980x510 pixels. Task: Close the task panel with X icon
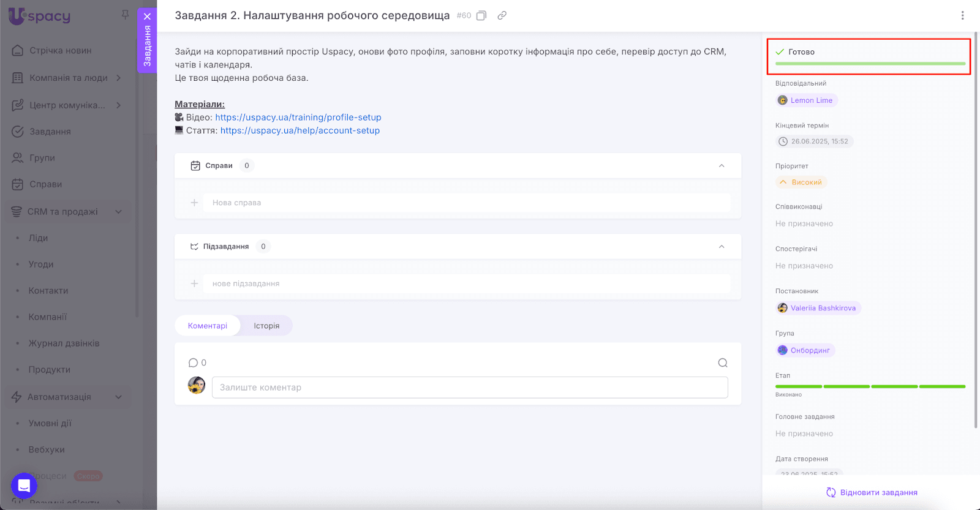[x=147, y=17]
